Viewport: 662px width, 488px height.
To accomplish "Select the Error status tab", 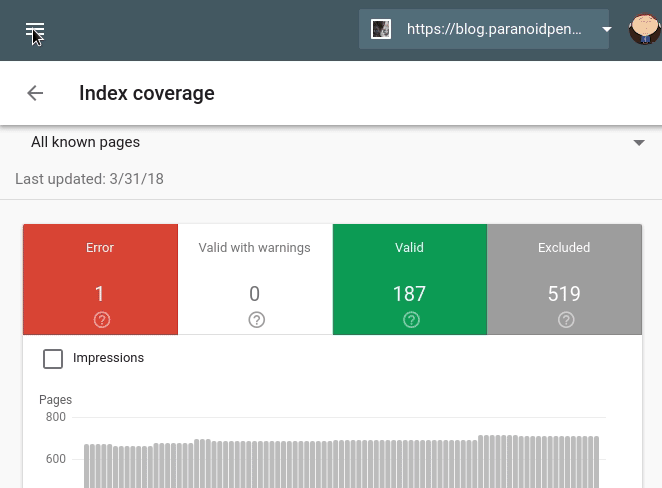I will pyautogui.click(x=100, y=279).
